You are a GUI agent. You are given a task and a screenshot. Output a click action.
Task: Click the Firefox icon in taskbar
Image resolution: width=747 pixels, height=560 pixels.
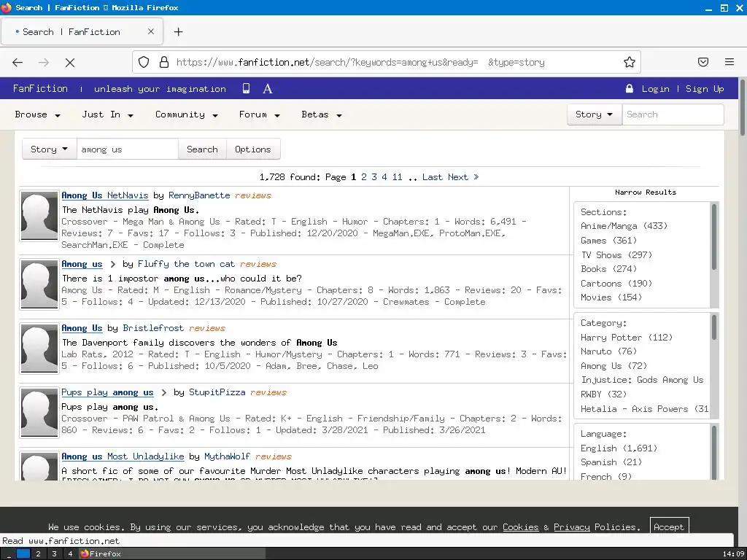(x=85, y=554)
